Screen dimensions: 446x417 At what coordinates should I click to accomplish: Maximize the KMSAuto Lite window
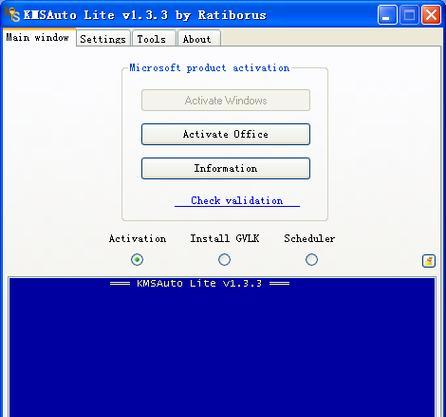tap(409, 15)
